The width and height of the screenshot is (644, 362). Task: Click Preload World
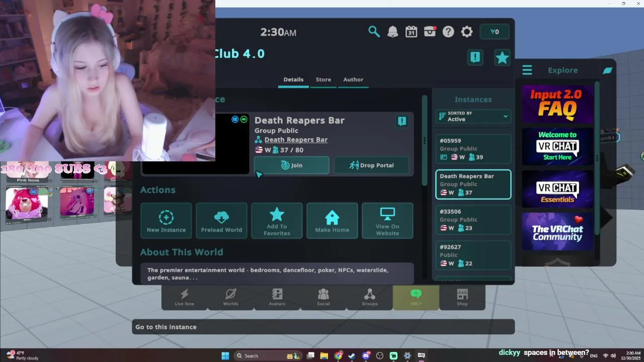click(221, 221)
